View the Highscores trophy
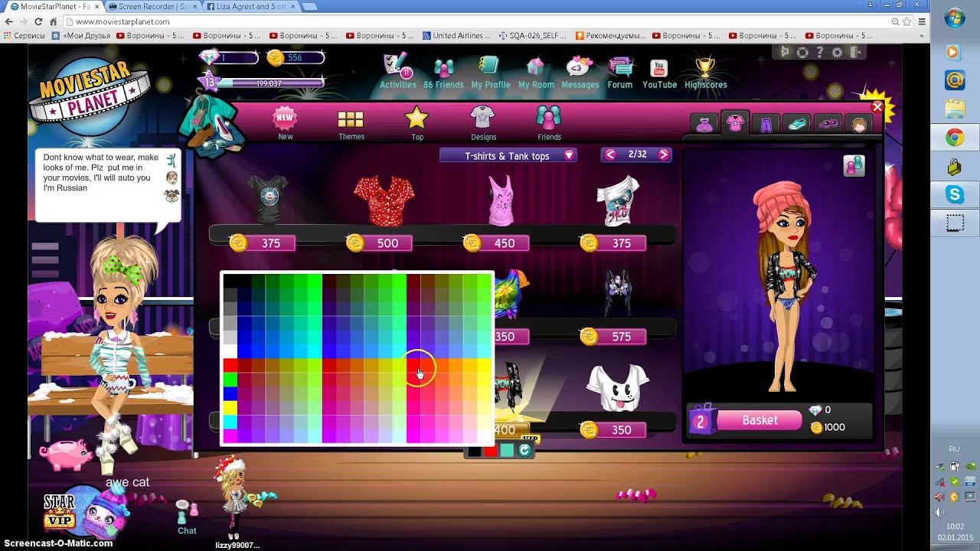The height and width of the screenshot is (551, 980). pos(705,67)
